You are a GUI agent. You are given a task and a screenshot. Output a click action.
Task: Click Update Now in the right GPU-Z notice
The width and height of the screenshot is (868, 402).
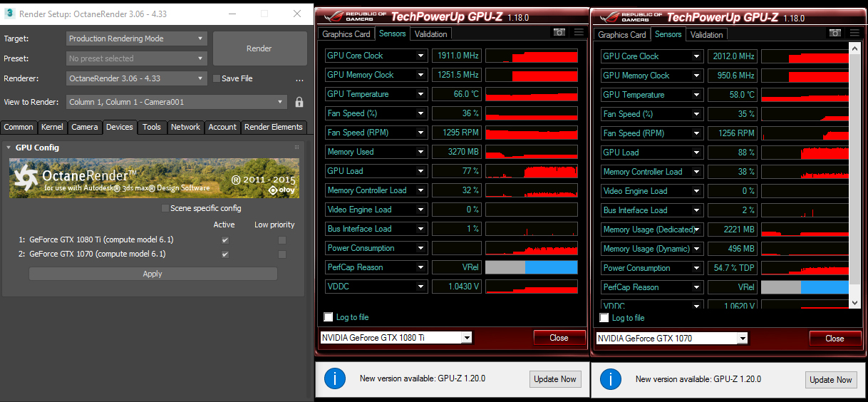[831, 380]
